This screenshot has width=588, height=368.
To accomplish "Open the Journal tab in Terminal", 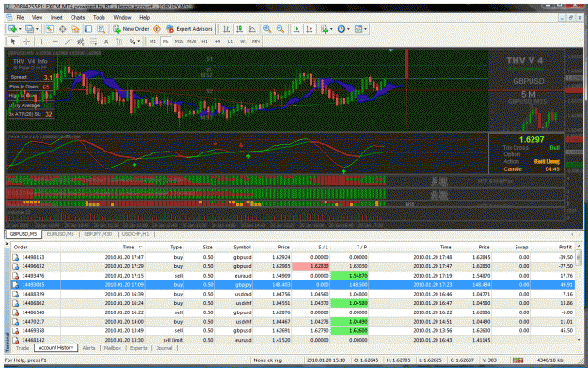I will 165,348.
